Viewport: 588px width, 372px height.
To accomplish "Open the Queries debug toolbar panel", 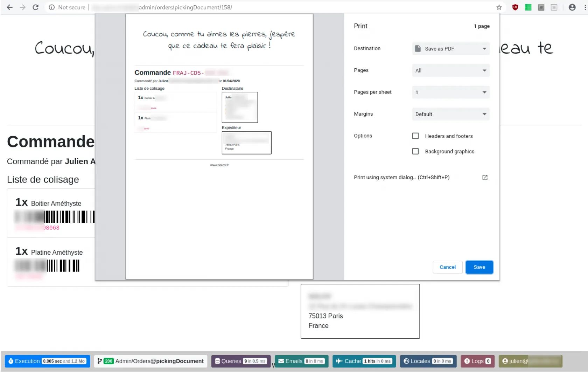I will click(240, 361).
